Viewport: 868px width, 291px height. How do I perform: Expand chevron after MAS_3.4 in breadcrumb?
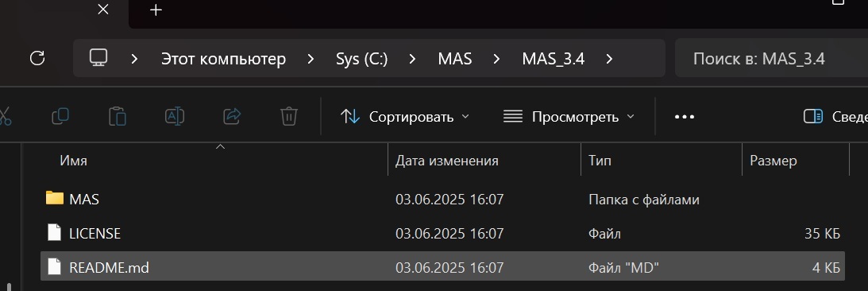609,59
